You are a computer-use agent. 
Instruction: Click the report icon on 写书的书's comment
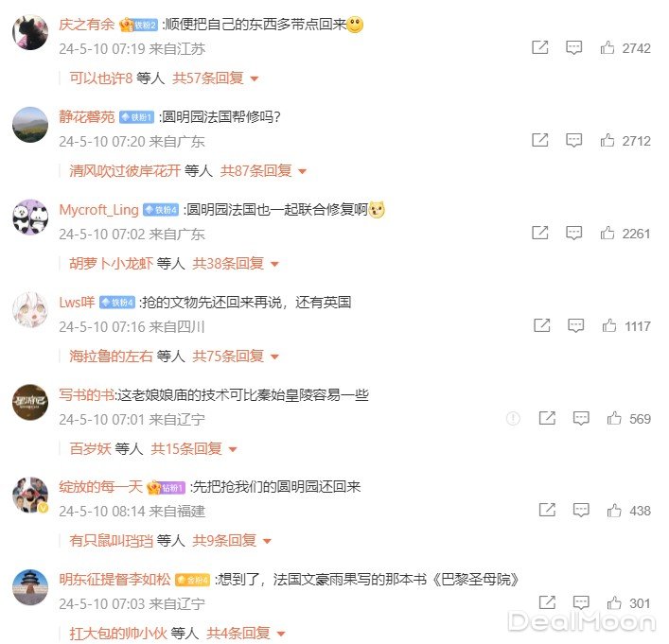[513, 418]
